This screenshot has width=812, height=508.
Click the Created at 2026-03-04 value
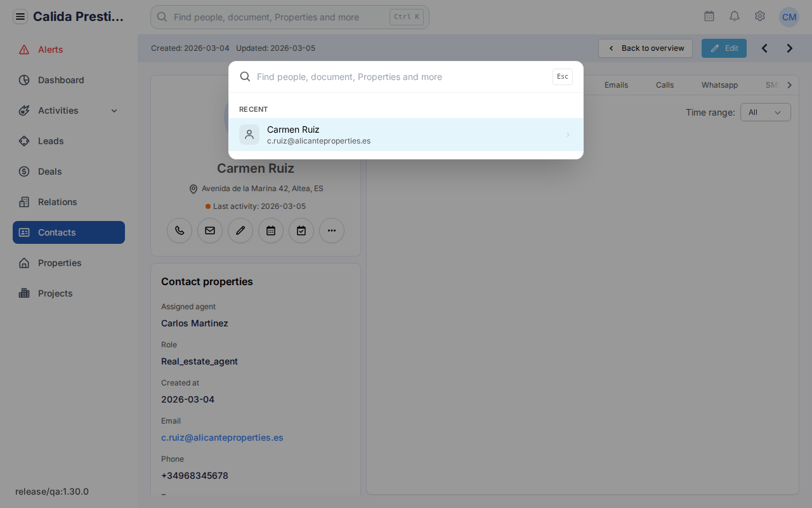188,399
